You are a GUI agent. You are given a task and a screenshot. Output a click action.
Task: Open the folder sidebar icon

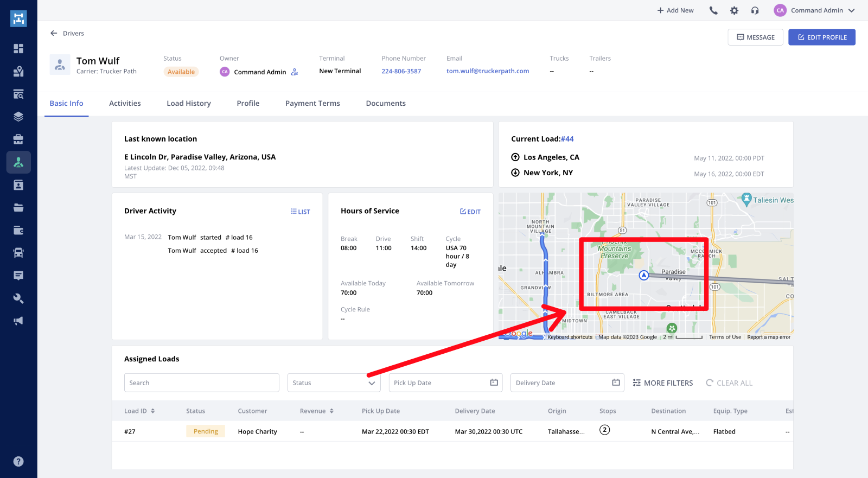click(x=18, y=207)
